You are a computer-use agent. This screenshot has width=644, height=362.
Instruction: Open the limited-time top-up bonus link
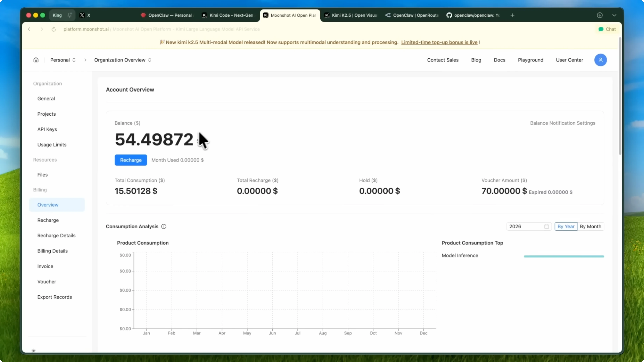coord(439,42)
